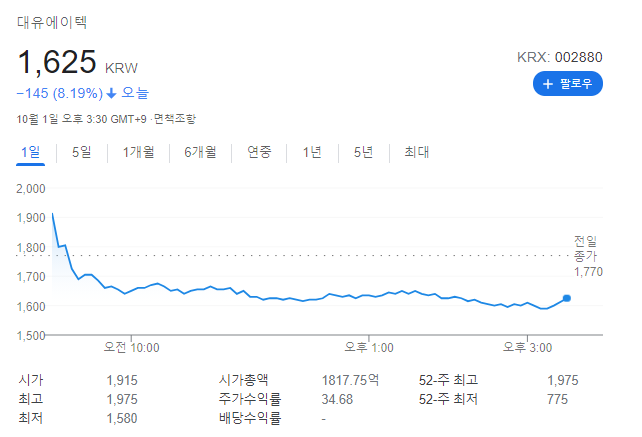Viewport: 642px width, 437px height.
Task: Click the timestamp 10월 1일 오후 3:30 GMT+9
Action: pyautogui.click(x=81, y=119)
